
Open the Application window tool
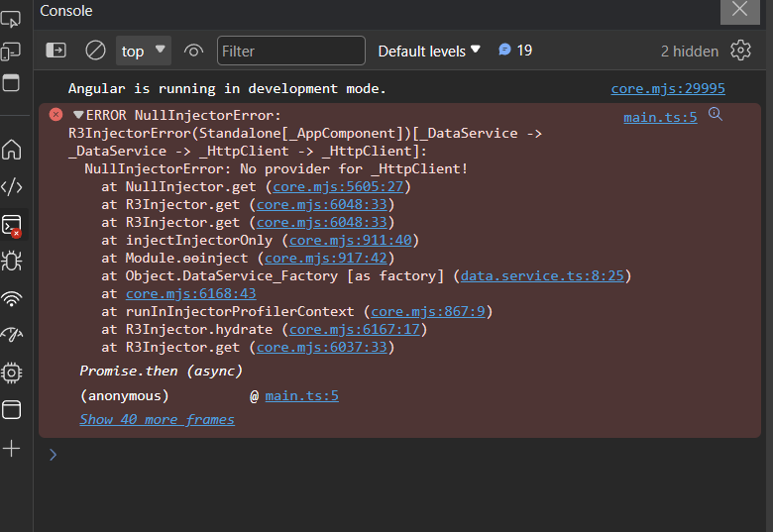(x=12, y=410)
